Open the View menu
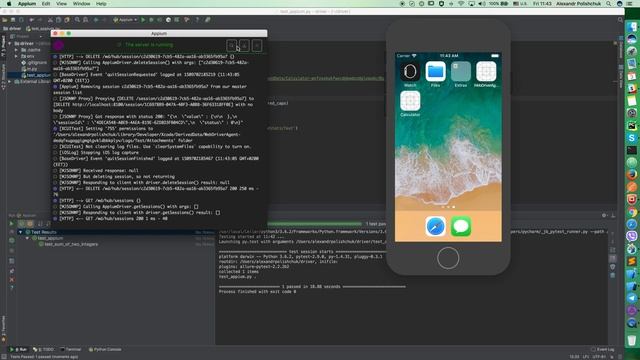Screen dimensions: 640x360 click(61, 4)
